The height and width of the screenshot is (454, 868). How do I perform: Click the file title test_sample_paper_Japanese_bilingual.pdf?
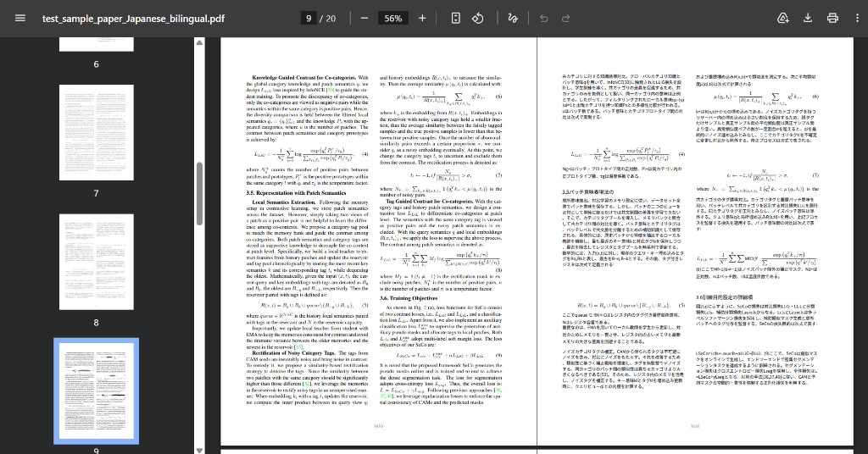tap(133, 19)
